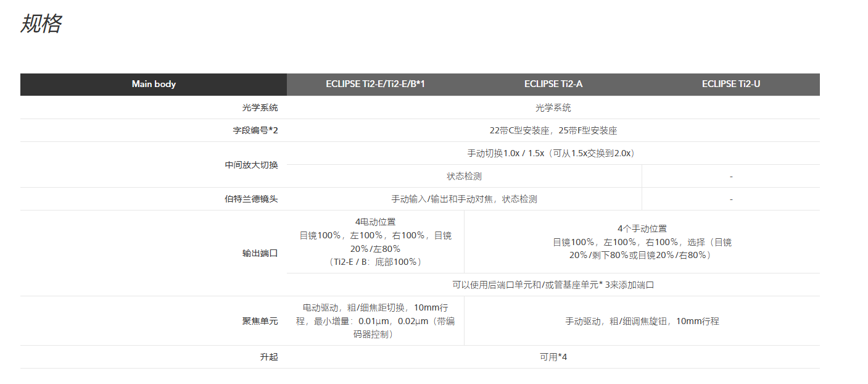This screenshot has height=384, width=868.
Task: Click the 伯特兰德镜头 row label
Action: tap(251, 199)
